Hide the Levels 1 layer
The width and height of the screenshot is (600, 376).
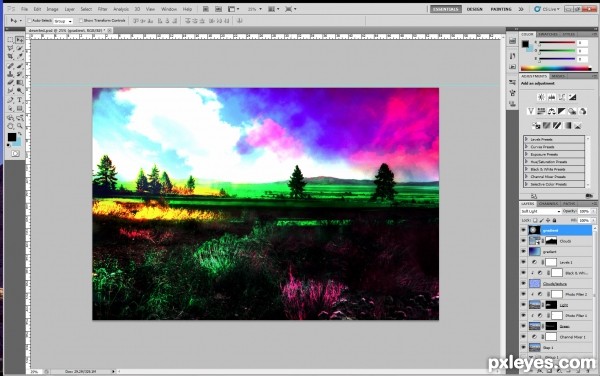[523, 262]
